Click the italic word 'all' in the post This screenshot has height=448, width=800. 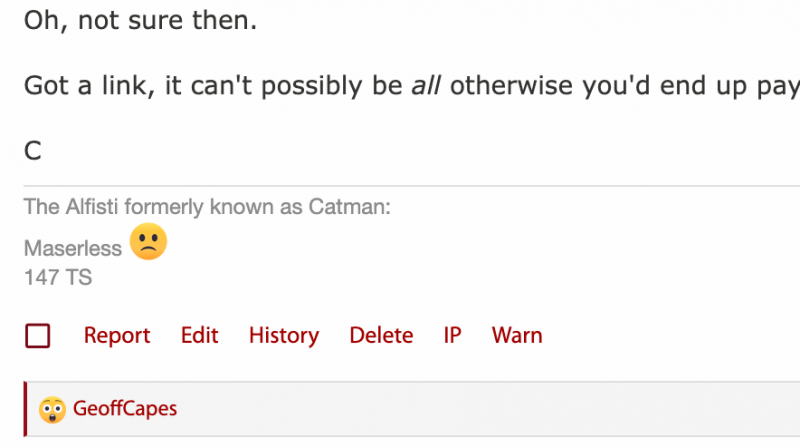point(426,86)
